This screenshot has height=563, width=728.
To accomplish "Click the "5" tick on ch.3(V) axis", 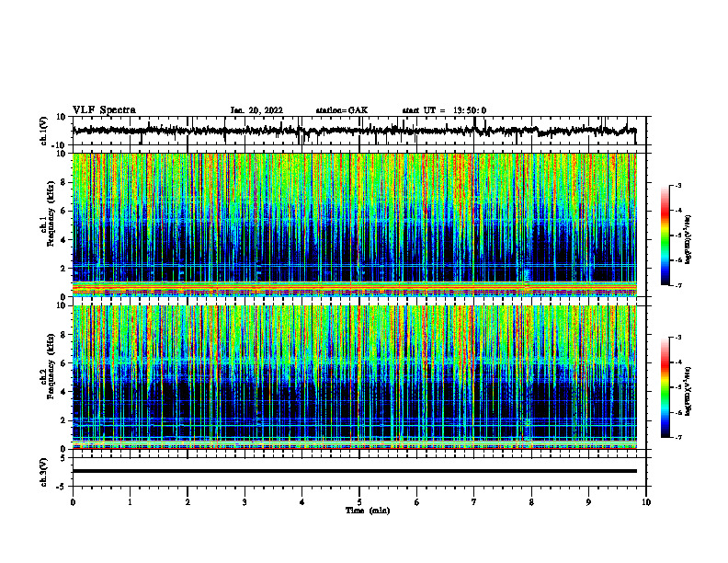I will 63,458.
